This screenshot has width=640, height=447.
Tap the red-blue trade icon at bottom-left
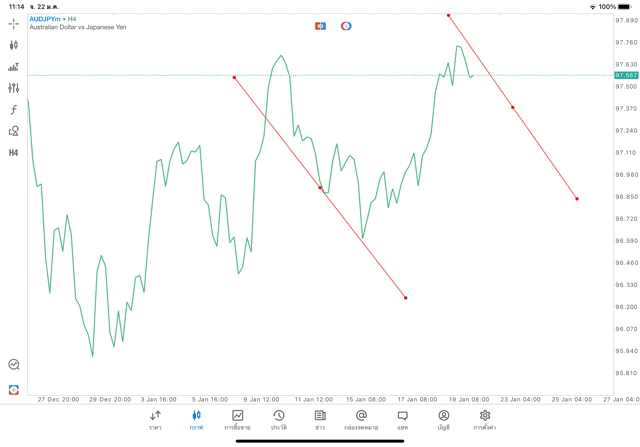point(14,389)
